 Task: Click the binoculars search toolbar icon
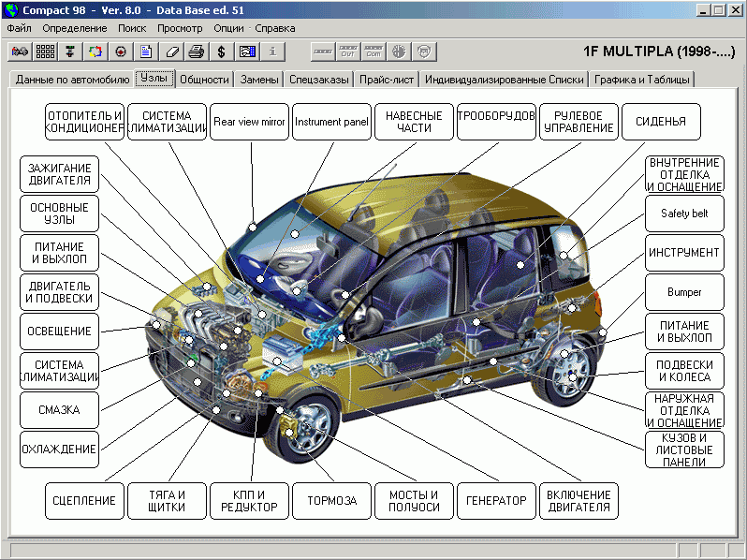click(20, 52)
